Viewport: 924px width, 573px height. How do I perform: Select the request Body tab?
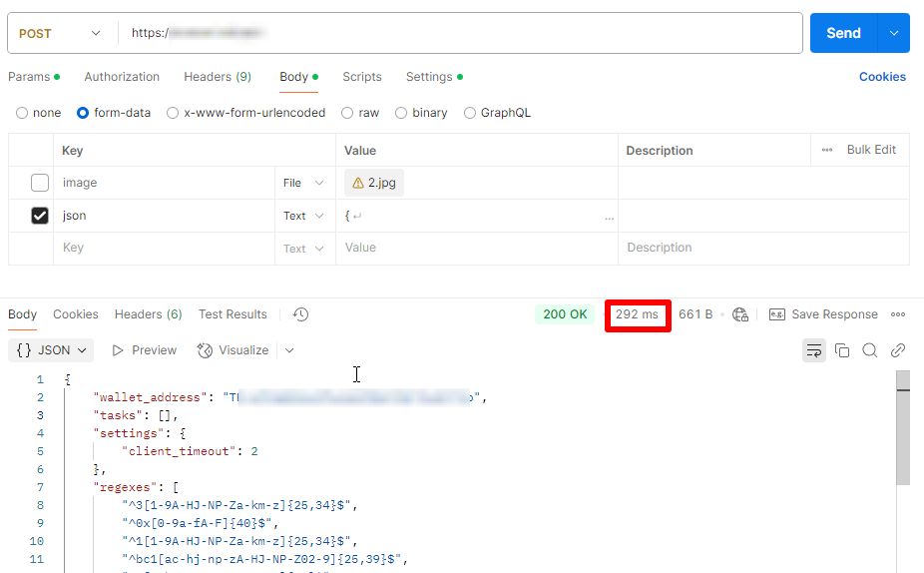298,77
